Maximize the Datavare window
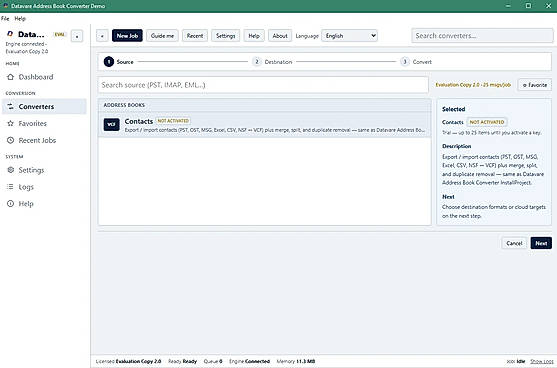Image resolution: width=557 pixels, height=368 pixels. (x=528, y=6)
